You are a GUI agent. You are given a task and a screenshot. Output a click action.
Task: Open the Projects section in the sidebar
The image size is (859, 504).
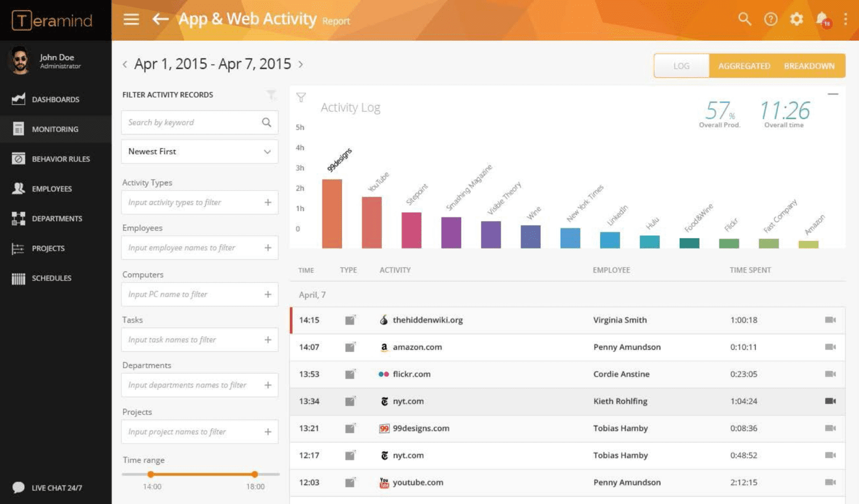[56, 249]
